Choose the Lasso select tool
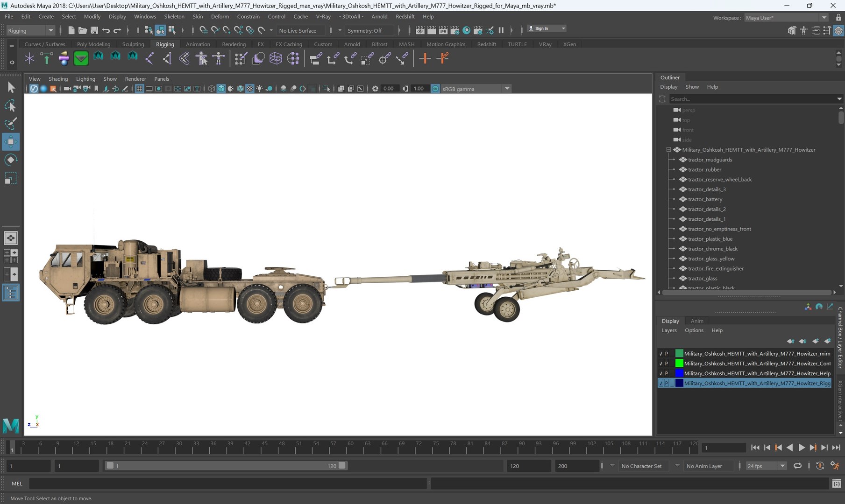 [x=11, y=106]
